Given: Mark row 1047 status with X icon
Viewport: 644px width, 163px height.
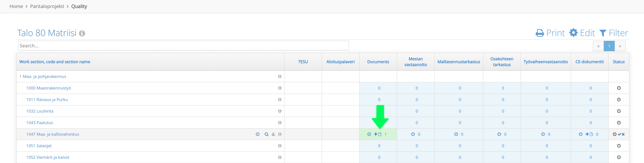Looking at the screenshot, I should [x=623, y=134].
